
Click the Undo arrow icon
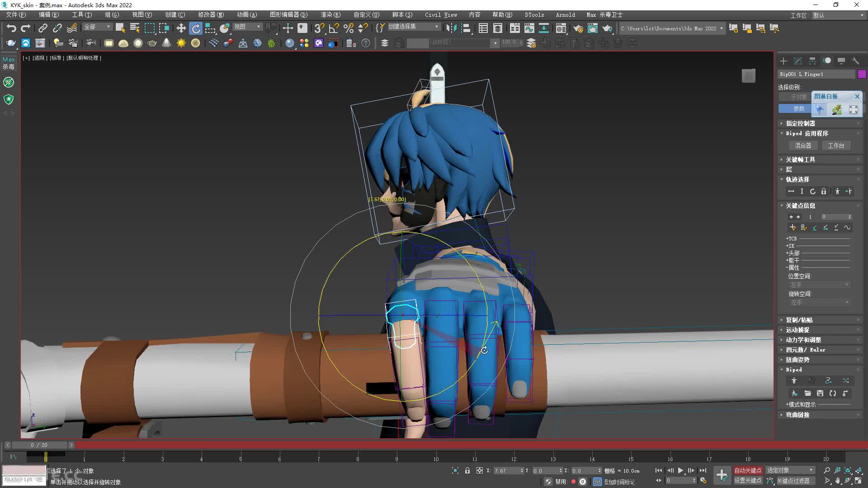tap(11, 28)
